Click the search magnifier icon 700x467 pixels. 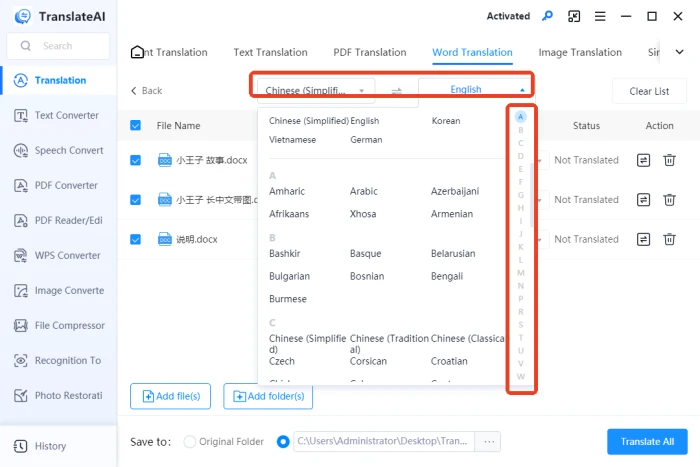(x=25, y=46)
